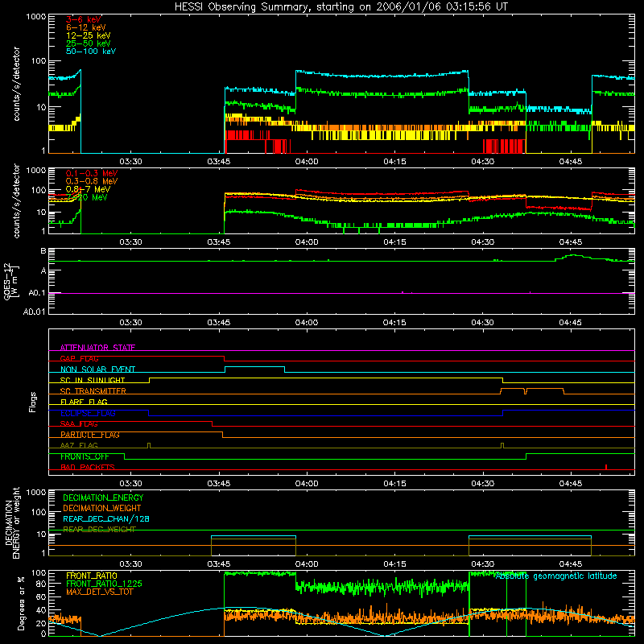The width and height of the screenshot is (644, 644).
Task: Click the HESSI Observing Summary title
Action: (341, 7)
